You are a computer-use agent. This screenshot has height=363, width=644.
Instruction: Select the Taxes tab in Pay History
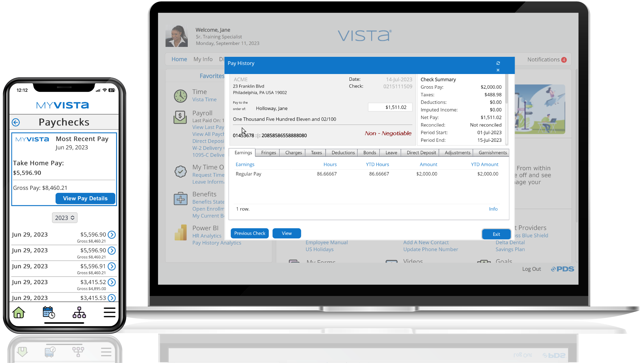[316, 152]
